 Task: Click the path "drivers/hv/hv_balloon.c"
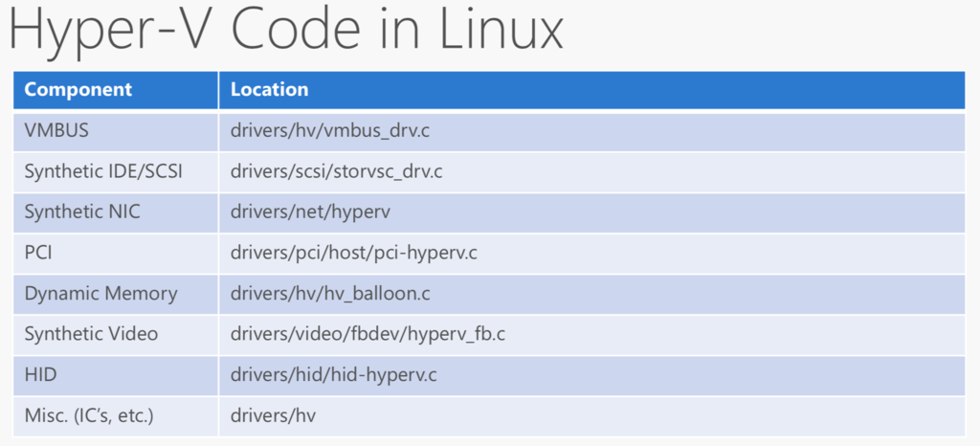point(330,294)
